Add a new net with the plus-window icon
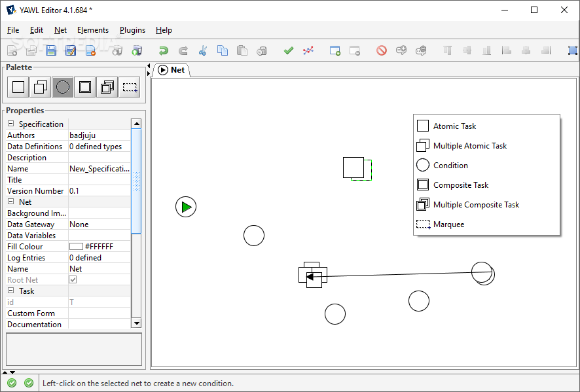This screenshot has width=580, height=392. click(x=335, y=50)
